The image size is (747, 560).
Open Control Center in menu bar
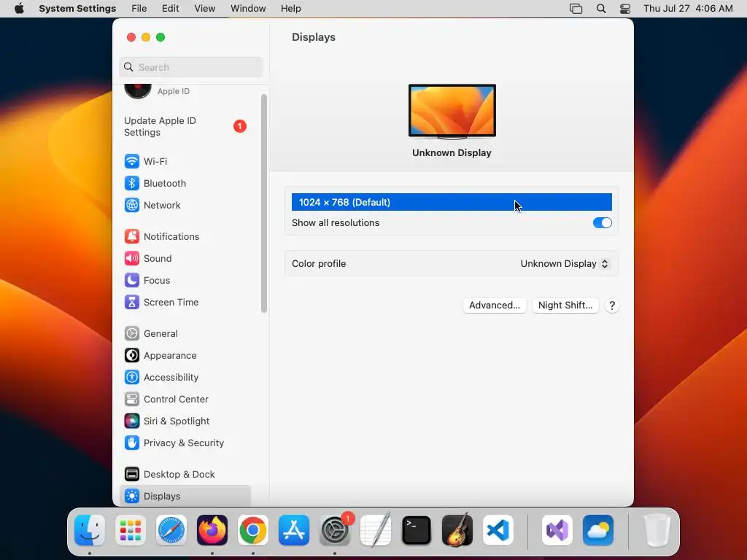(x=625, y=9)
